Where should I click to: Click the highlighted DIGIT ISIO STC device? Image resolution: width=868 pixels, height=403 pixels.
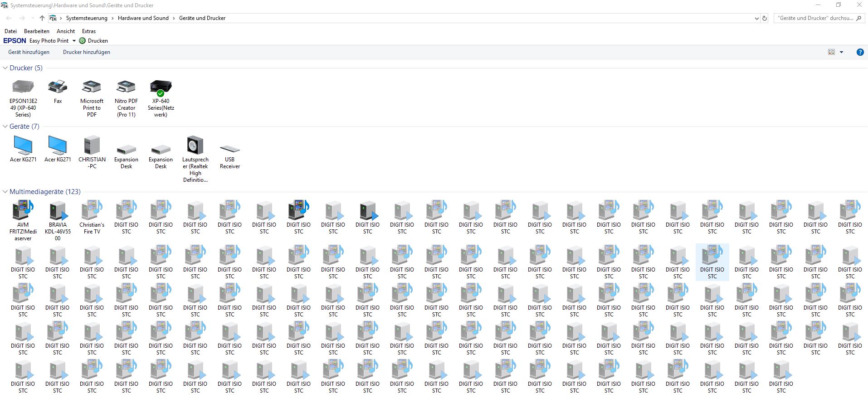[x=712, y=262]
